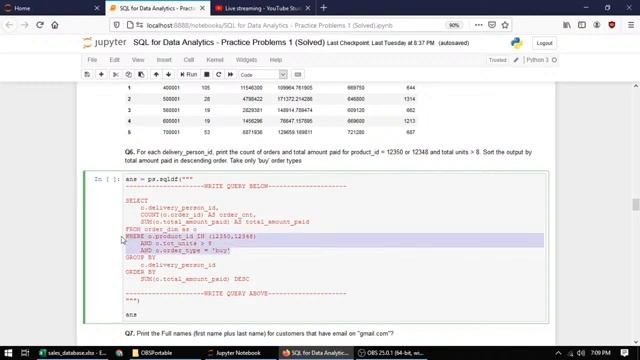Image resolution: width=640 pixels, height=360 pixels.
Task: Open the File menu
Action: 92,60
